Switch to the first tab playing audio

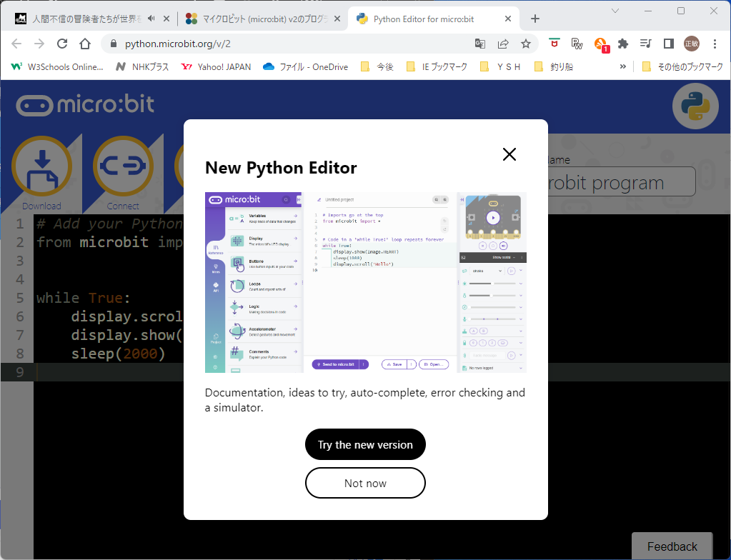click(x=86, y=19)
